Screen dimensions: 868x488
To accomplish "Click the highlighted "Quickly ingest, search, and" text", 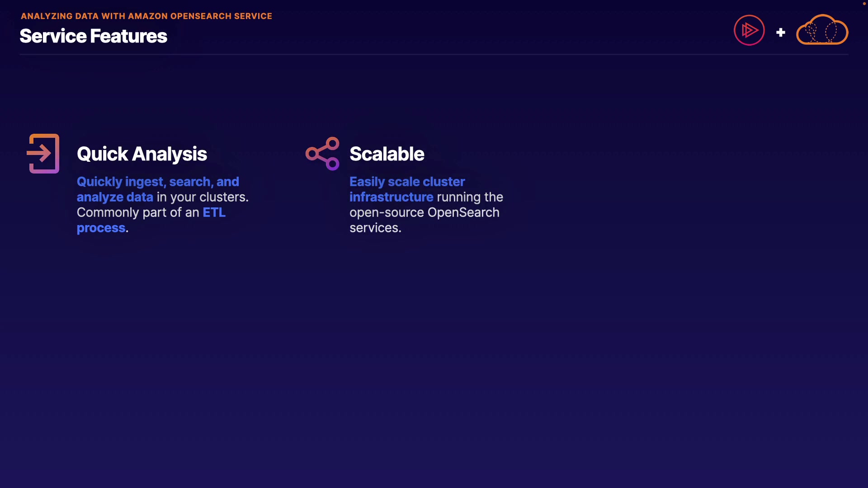I will pos(158,182).
